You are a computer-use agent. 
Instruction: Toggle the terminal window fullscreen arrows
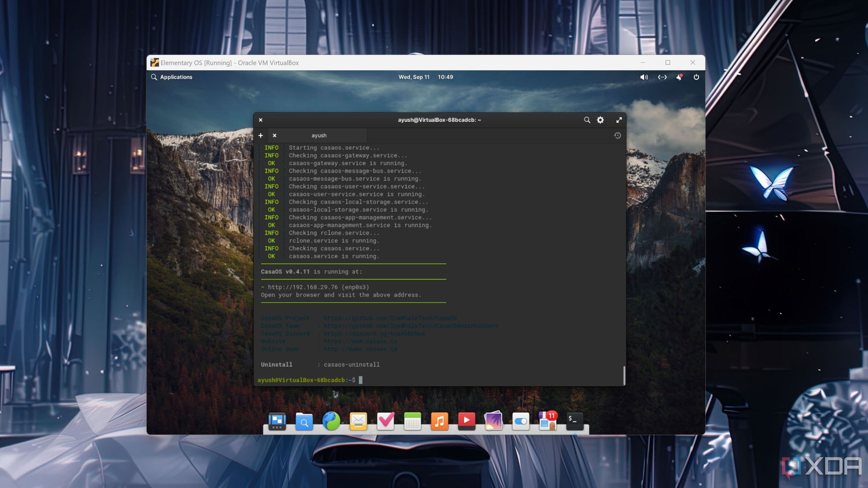pos(619,120)
